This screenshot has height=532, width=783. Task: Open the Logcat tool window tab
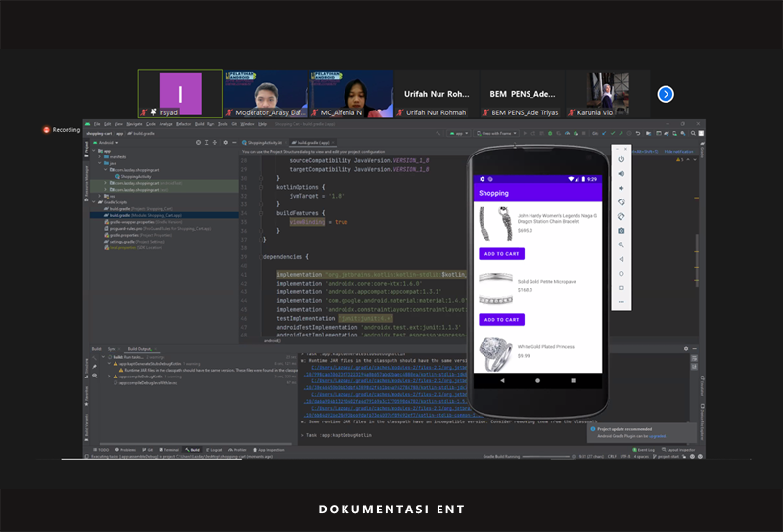pos(213,450)
